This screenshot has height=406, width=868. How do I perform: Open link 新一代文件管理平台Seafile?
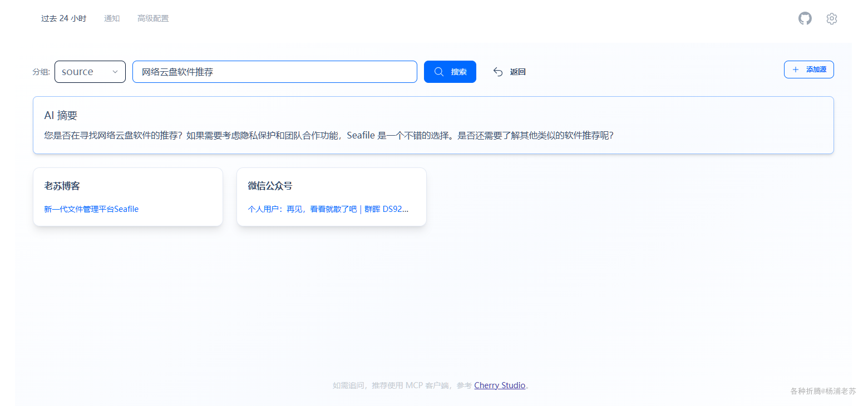91,209
